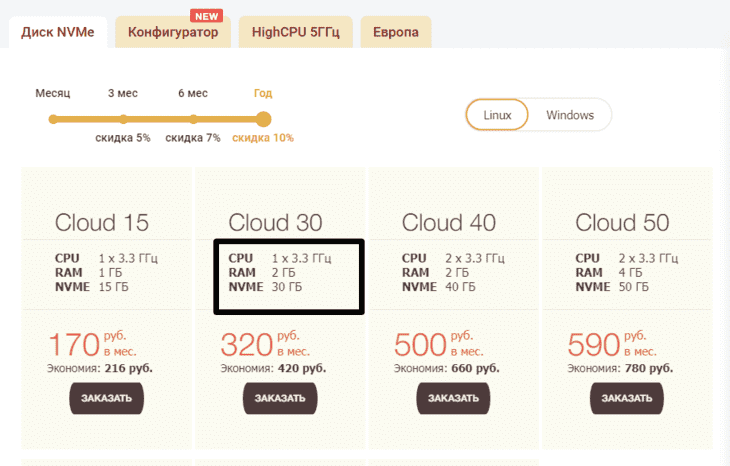The image size is (730, 466).
Task: Click the Cloud 15 plan title
Action: point(102,223)
